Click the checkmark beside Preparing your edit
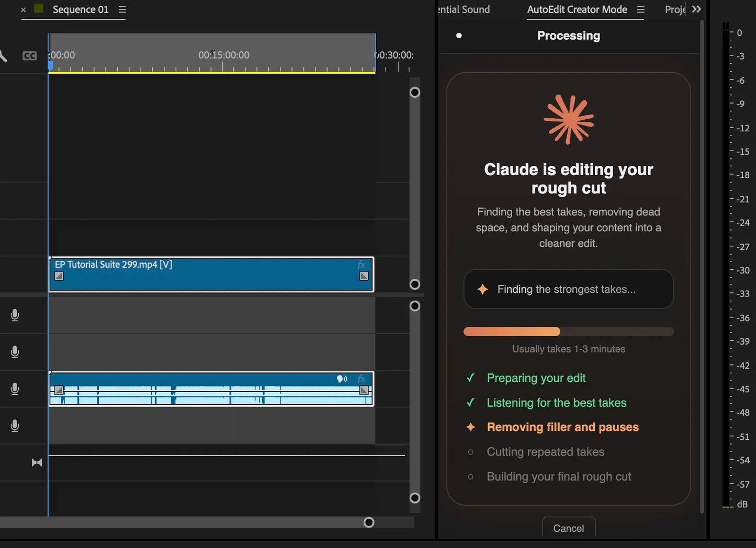The width and height of the screenshot is (756, 548). (x=470, y=378)
